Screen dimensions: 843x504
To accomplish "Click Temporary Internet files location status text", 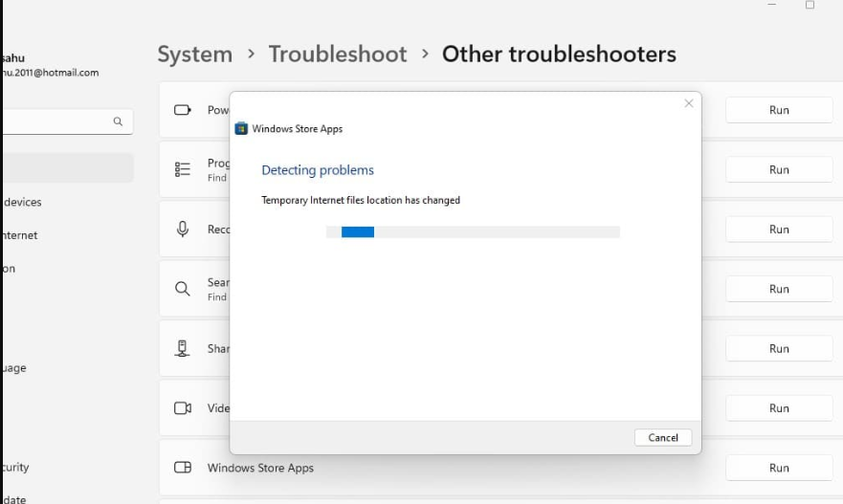I will [360, 200].
